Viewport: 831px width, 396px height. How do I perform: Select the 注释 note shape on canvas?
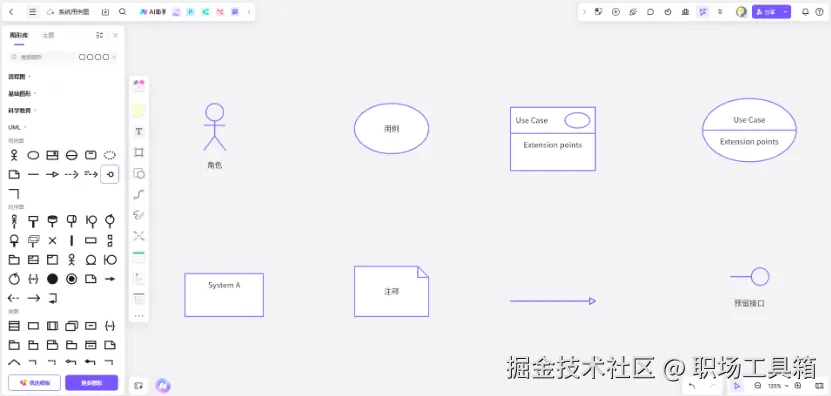coord(391,292)
